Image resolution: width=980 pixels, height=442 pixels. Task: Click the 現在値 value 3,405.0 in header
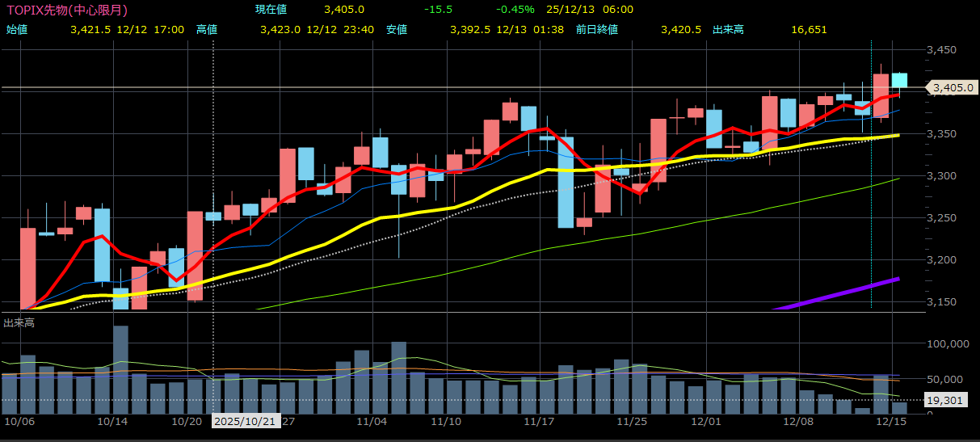tap(343, 10)
